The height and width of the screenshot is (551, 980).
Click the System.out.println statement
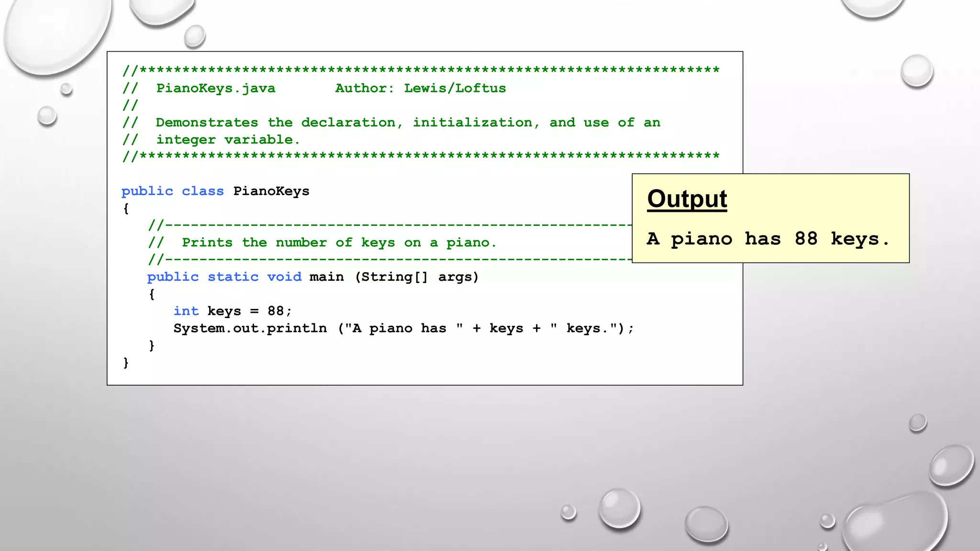250,329
